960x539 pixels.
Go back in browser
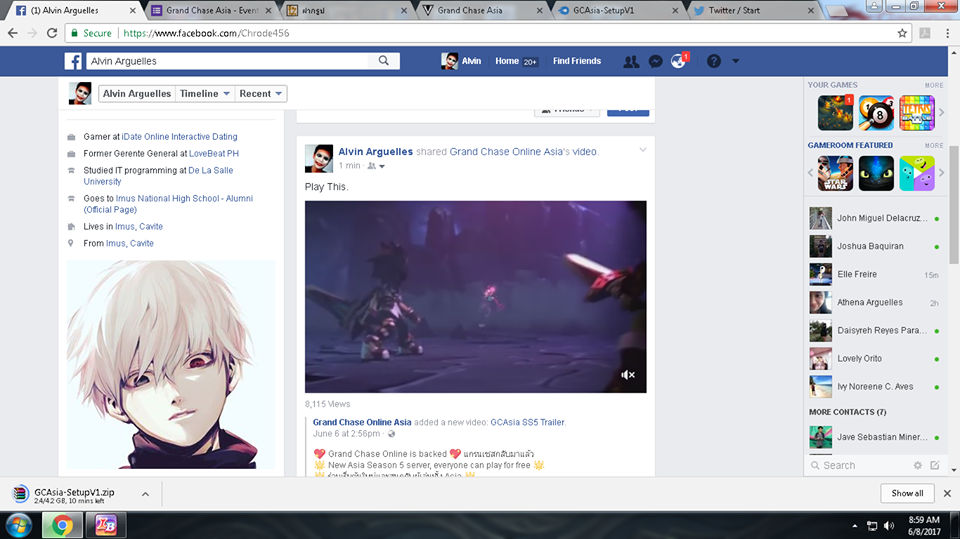coord(13,33)
